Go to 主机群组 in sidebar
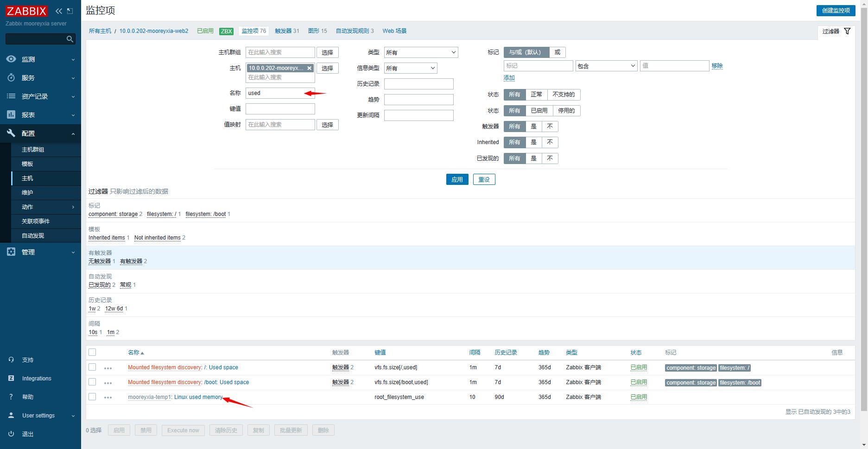 (x=46, y=150)
